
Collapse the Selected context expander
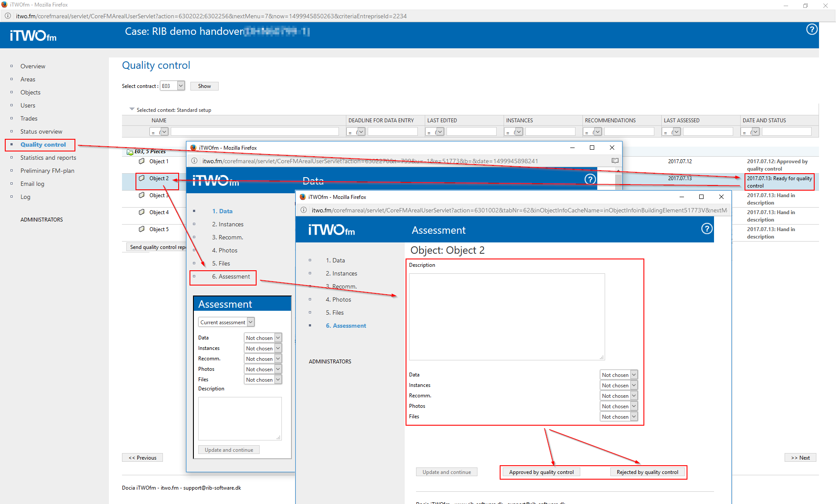(132, 110)
